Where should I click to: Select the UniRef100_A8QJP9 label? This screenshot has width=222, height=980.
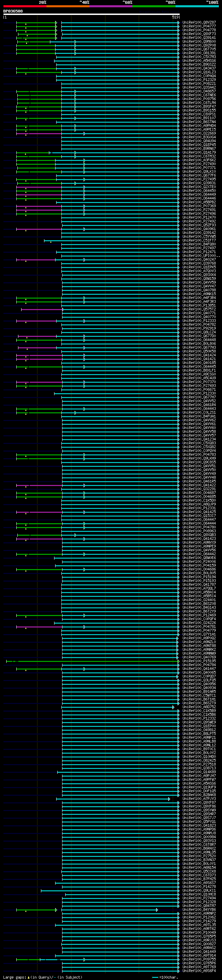(199, 504)
